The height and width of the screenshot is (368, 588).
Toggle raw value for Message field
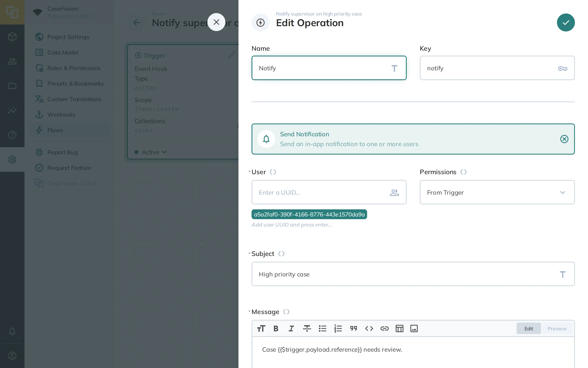286,312
